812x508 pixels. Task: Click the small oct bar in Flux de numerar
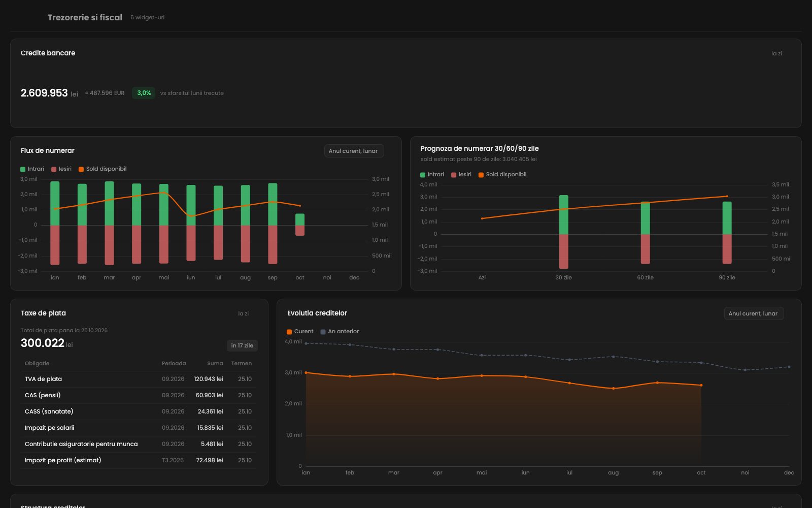[x=300, y=225]
